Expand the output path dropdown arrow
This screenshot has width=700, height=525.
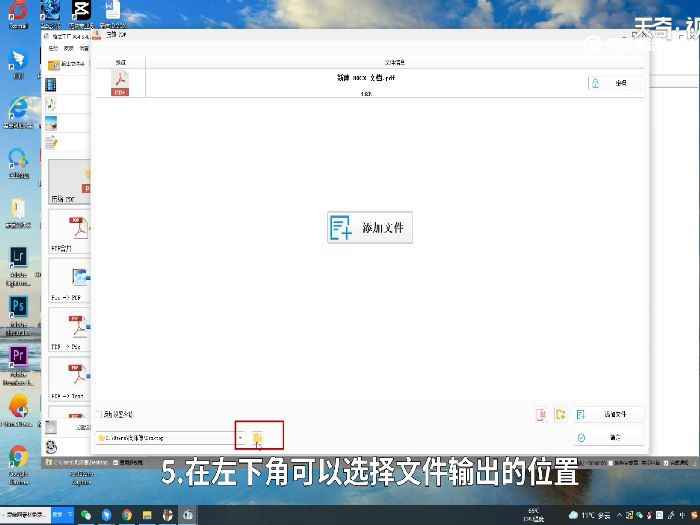click(241, 438)
